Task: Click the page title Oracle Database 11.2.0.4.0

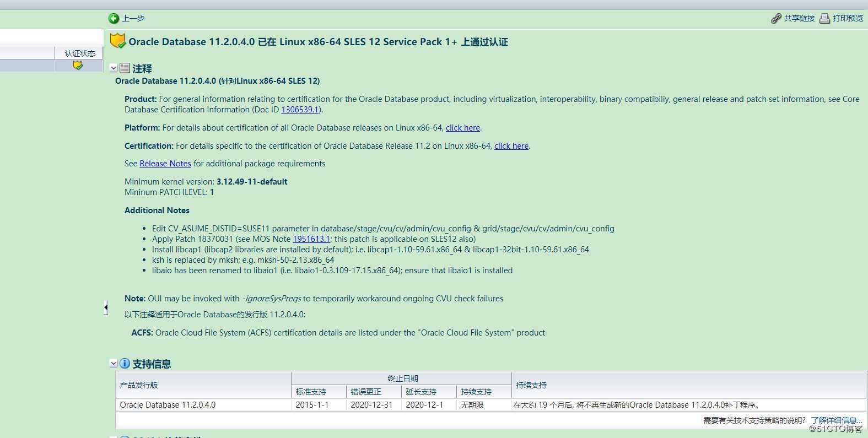Action: (x=319, y=42)
